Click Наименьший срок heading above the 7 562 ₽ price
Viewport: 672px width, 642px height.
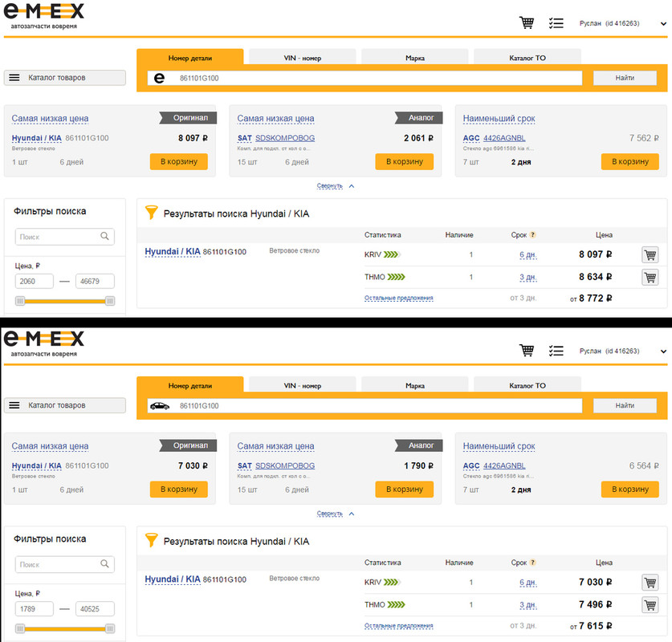499,119
